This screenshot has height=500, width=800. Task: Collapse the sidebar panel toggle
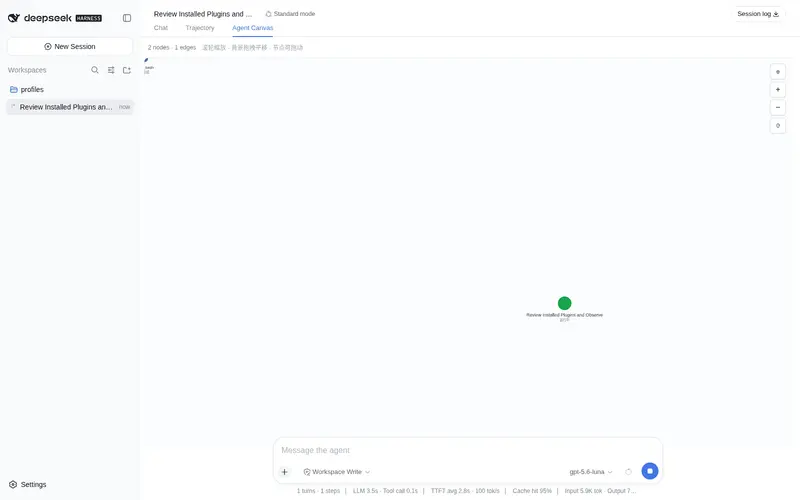click(x=127, y=18)
